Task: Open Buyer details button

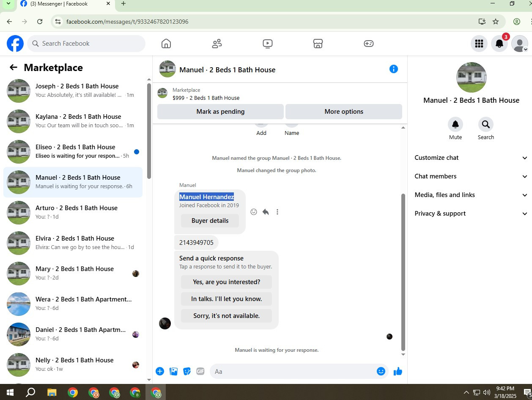Action: point(210,221)
